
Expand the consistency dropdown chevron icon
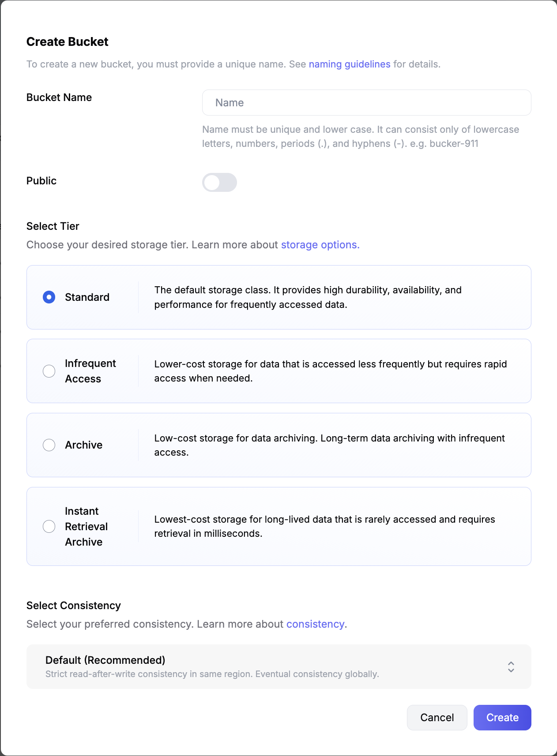click(x=511, y=666)
